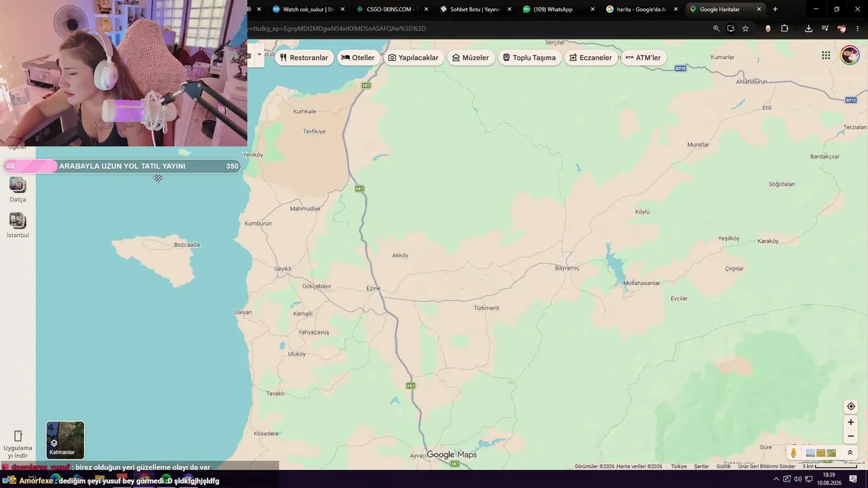
Task: Click the Mollahasanlar place label
Action: pos(642,283)
